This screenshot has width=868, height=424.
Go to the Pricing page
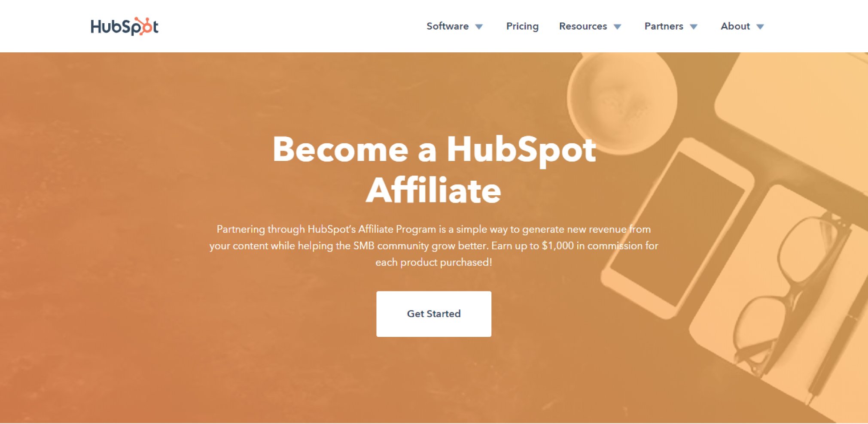[x=522, y=26]
